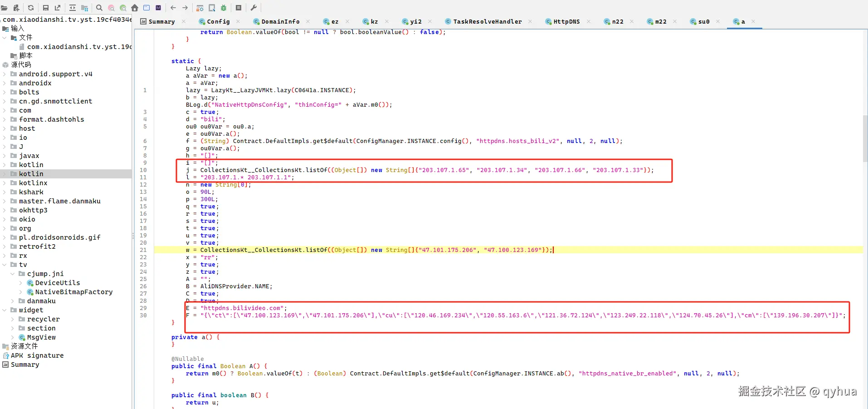
Task: Switch to the su0 tab
Action: pos(700,21)
